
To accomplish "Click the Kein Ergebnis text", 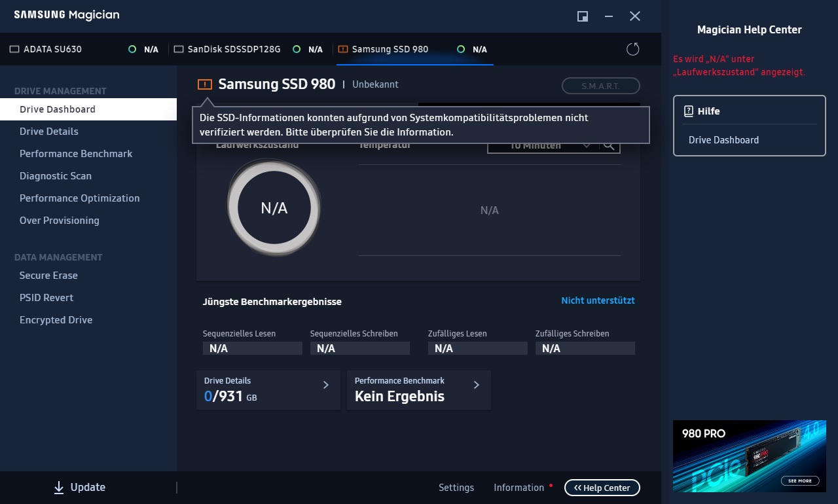I will pos(399,397).
